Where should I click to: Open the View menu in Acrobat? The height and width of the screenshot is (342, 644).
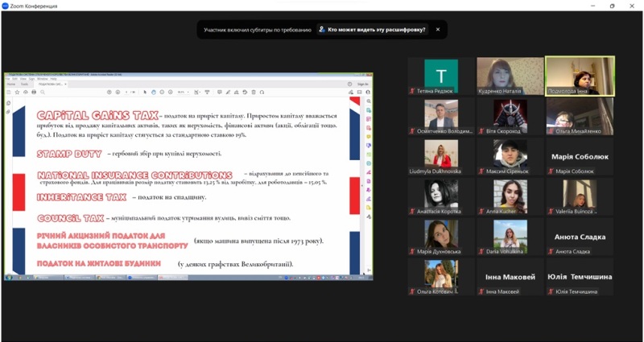[23, 79]
